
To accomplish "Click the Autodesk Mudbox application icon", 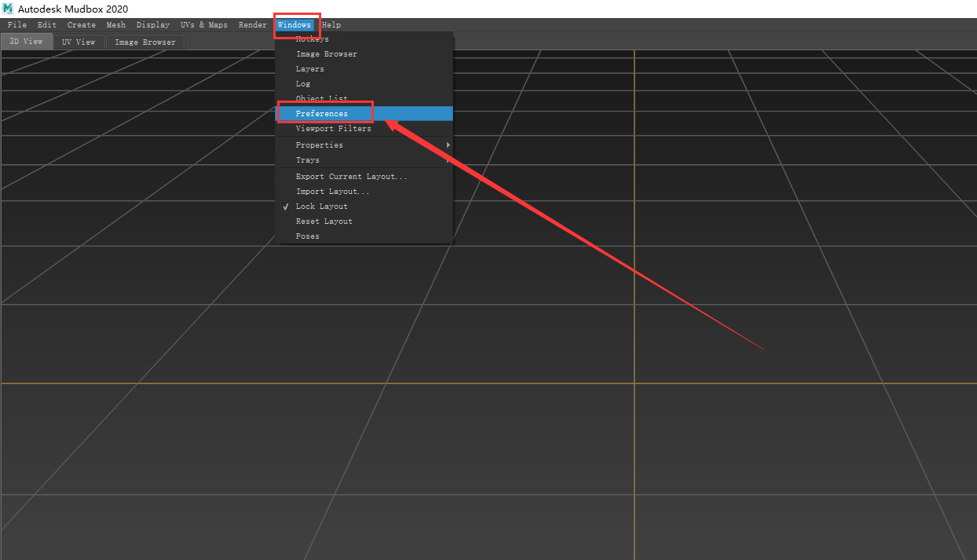I will pos(8,9).
